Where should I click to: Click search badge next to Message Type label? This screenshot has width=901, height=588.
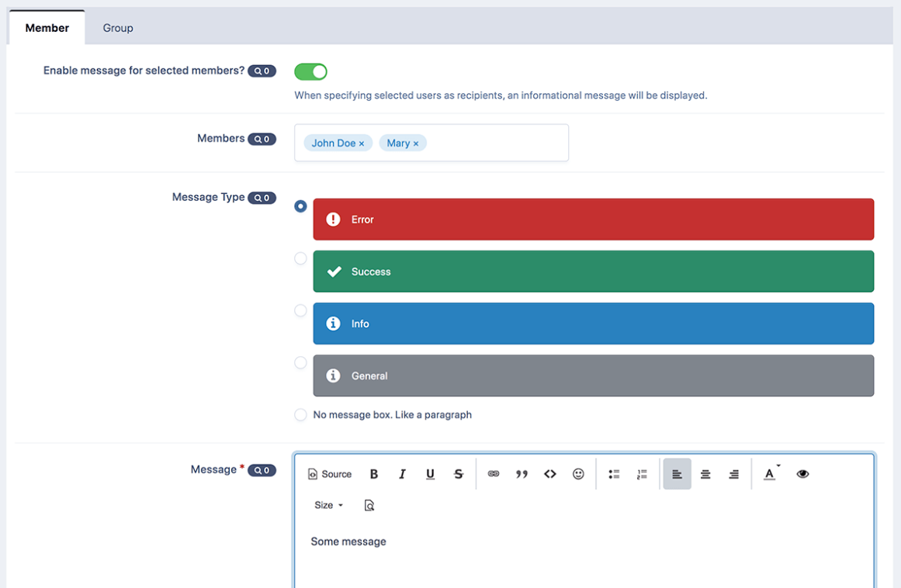(x=262, y=198)
